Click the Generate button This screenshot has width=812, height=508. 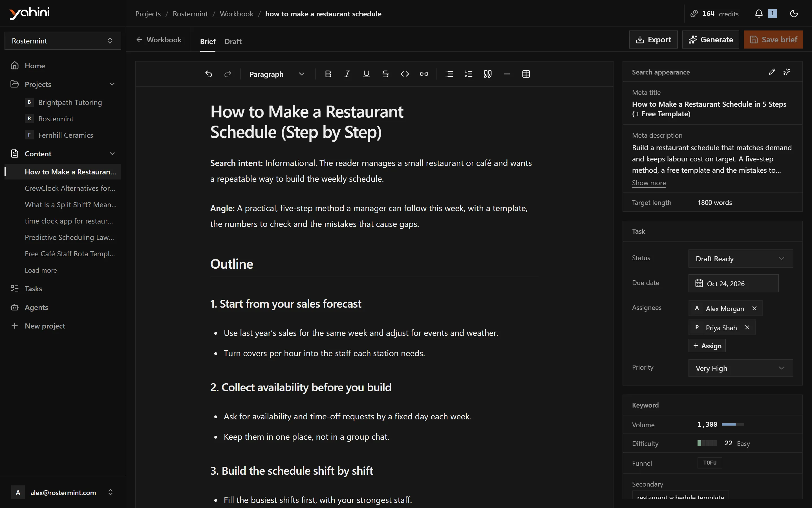(x=710, y=40)
